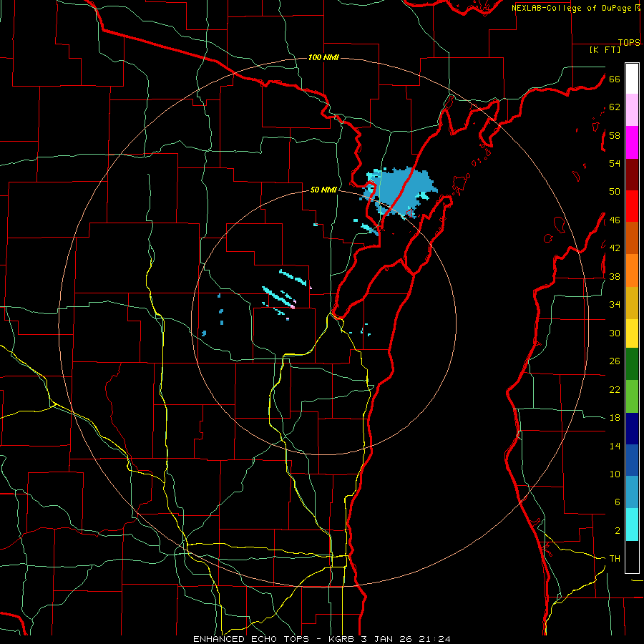Click the TH threshold legend label
This screenshot has width=644, height=644.
(615, 559)
